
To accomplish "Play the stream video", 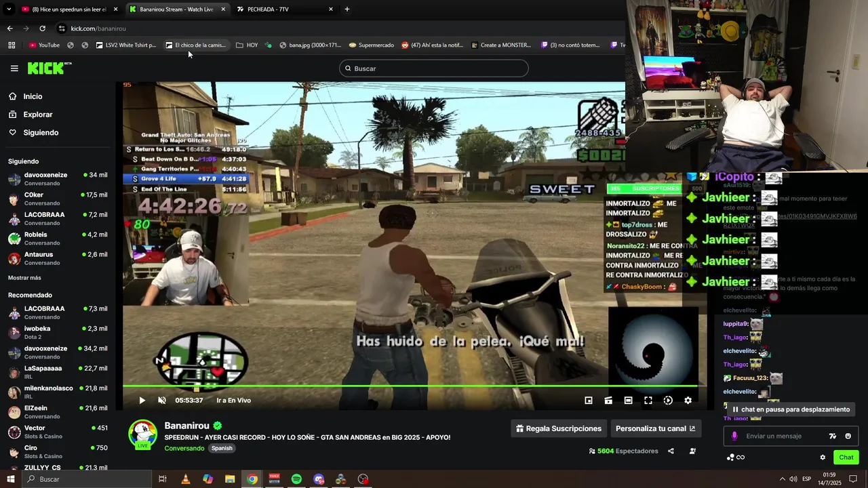I will (142, 401).
